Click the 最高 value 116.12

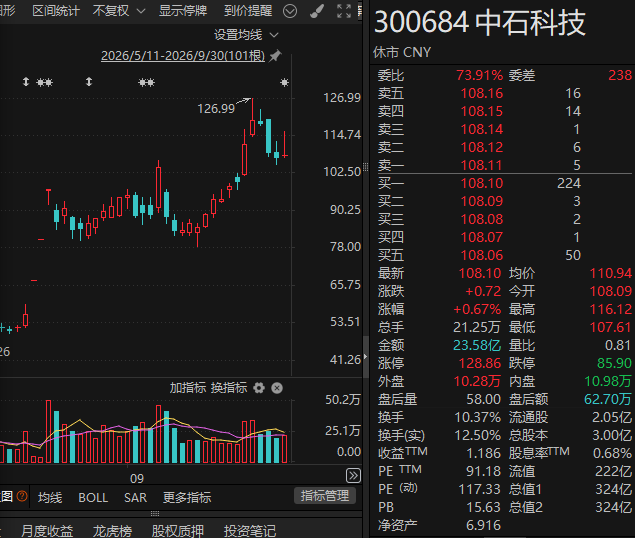pyautogui.click(x=610, y=309)
